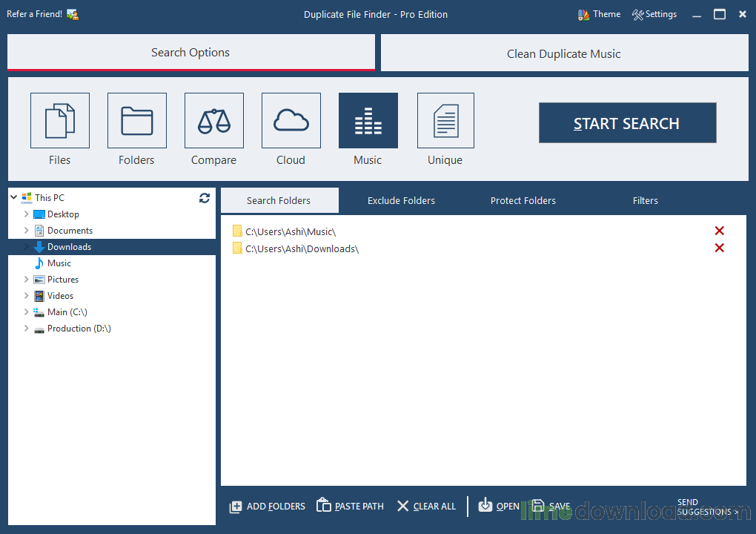The image size is (756, 534).
Task: Switch to the Exclude Folders tab
Action: (x=401, y=201)
